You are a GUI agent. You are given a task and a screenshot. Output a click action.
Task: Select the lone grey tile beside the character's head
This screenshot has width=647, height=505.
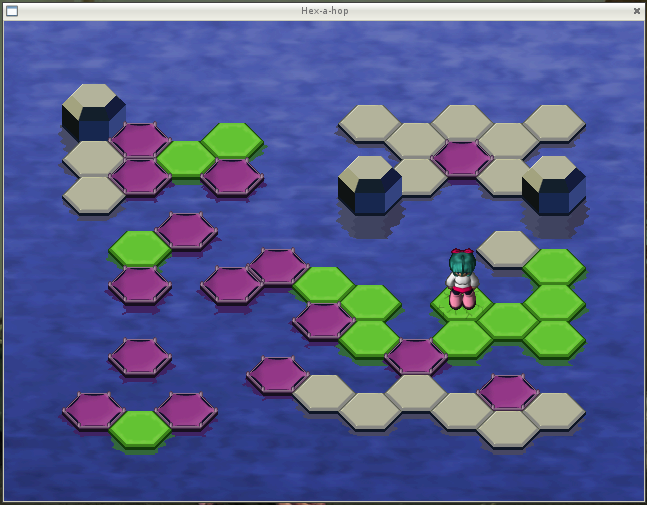tap(508, 249)
